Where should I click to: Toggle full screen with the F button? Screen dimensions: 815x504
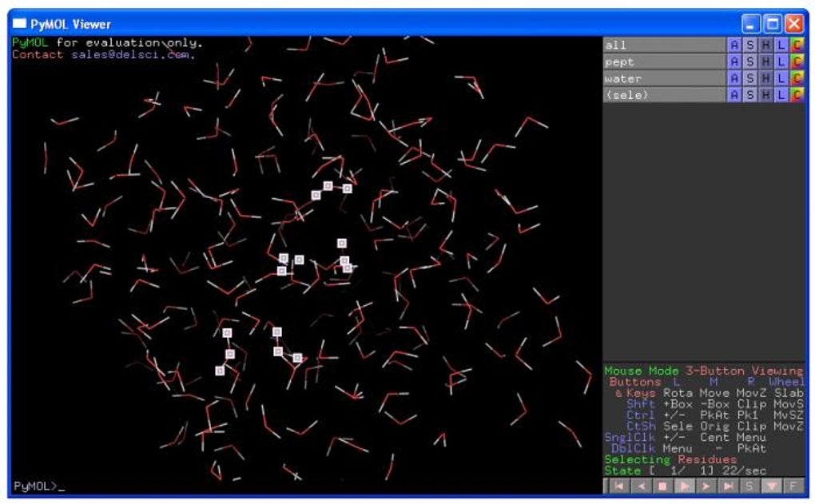click(x=793, y=486)
